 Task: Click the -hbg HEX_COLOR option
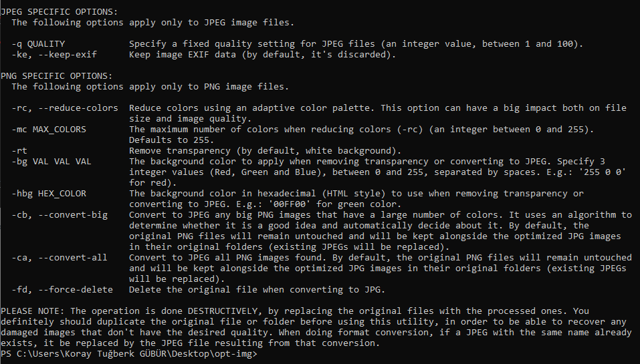[49, 194]
